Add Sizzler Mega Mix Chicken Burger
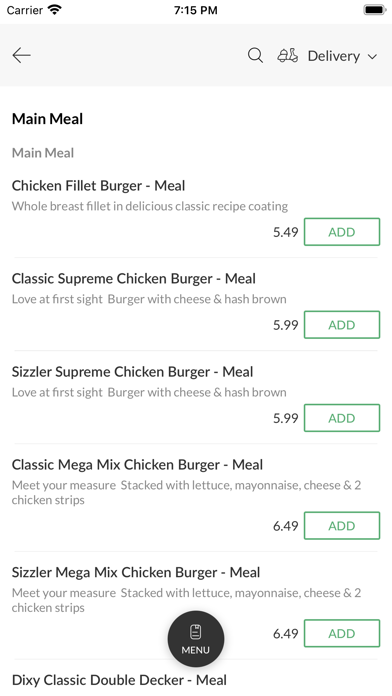392x696 pixels. coord(342,633)
